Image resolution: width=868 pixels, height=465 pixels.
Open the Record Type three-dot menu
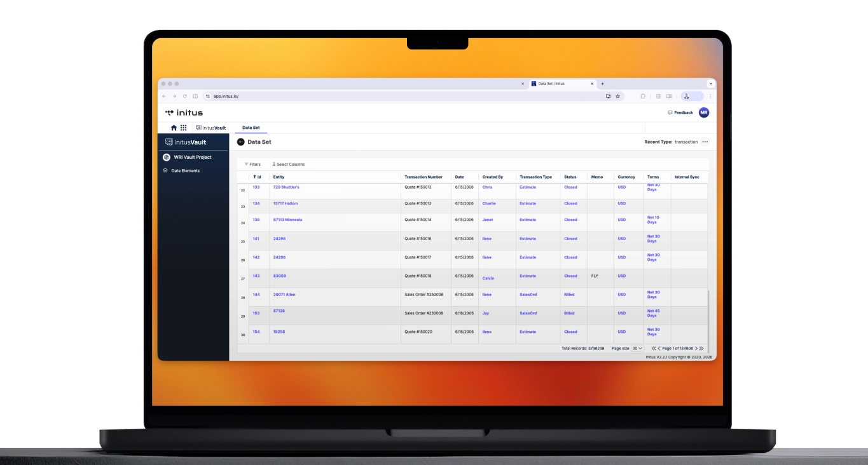pos(705,142)
